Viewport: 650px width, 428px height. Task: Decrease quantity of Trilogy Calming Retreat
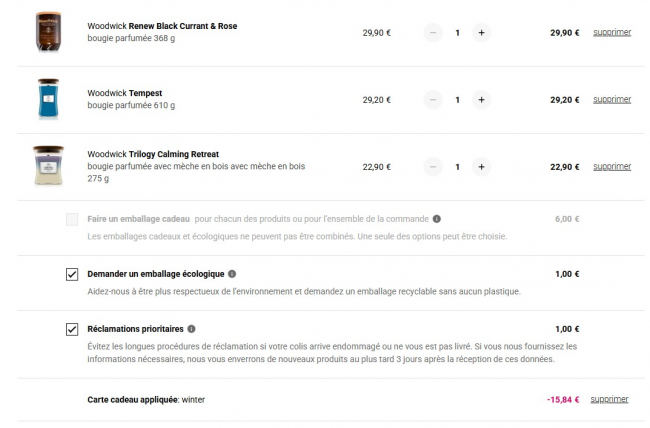coord(433,167)
